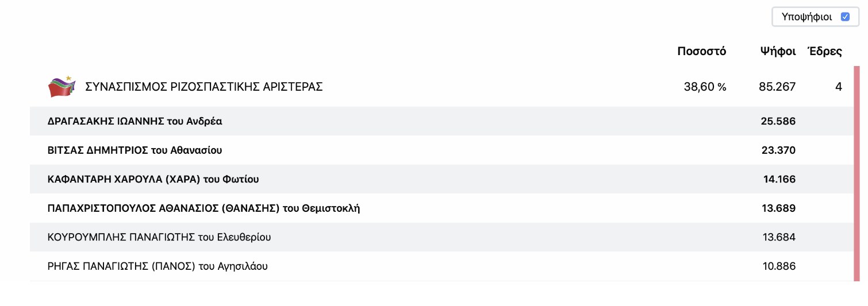Select candidate ΠΑΠΑΧΡΙΣΤΟΠΟΥΛΟΣ ΑΘΑΝΑΣΙΟΣ row
The image size is (868, 306).
441,208
